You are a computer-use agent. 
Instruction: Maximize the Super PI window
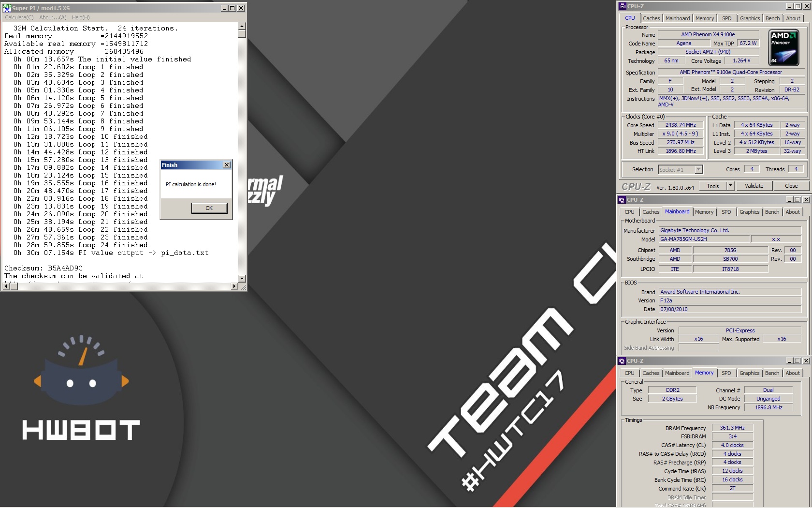click(x=232, y=8)
